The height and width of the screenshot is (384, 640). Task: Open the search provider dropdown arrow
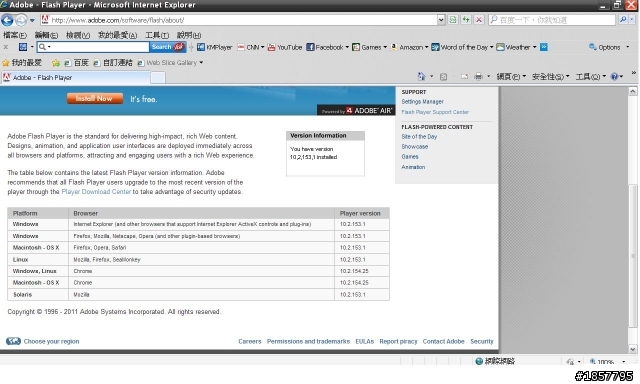click(x=632, y=20)
